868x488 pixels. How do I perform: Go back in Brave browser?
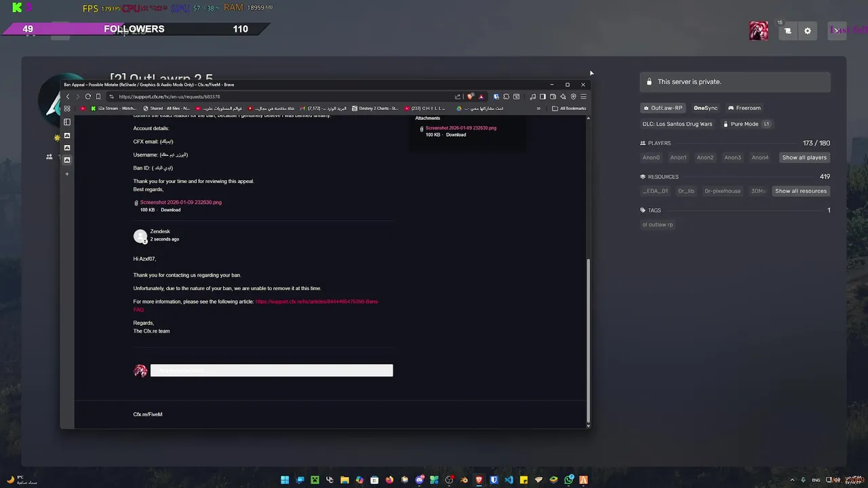tap(68, 96)
